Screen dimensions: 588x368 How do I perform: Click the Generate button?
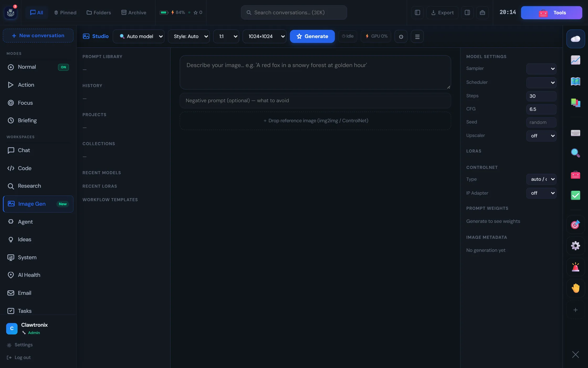click(312, 36)
